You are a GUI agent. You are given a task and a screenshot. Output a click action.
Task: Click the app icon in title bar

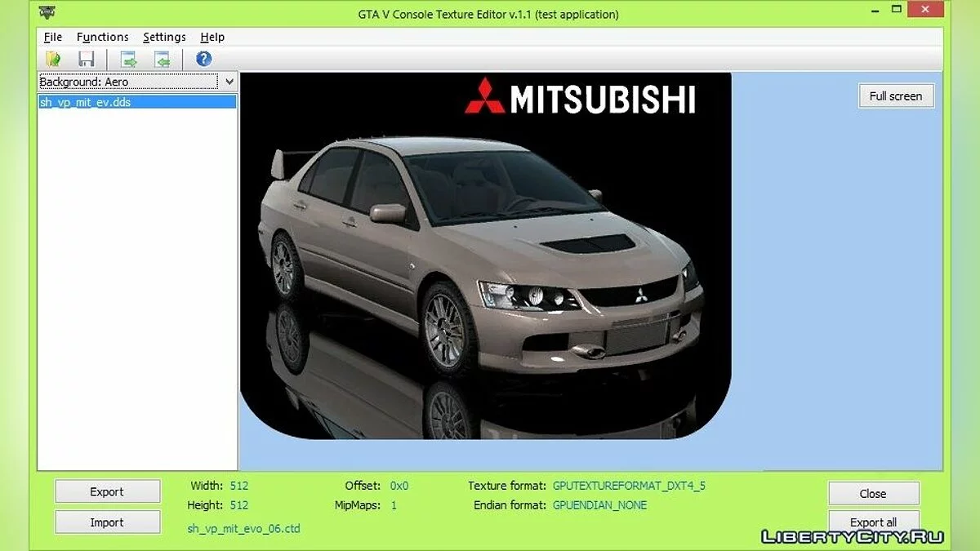point(47,14)
